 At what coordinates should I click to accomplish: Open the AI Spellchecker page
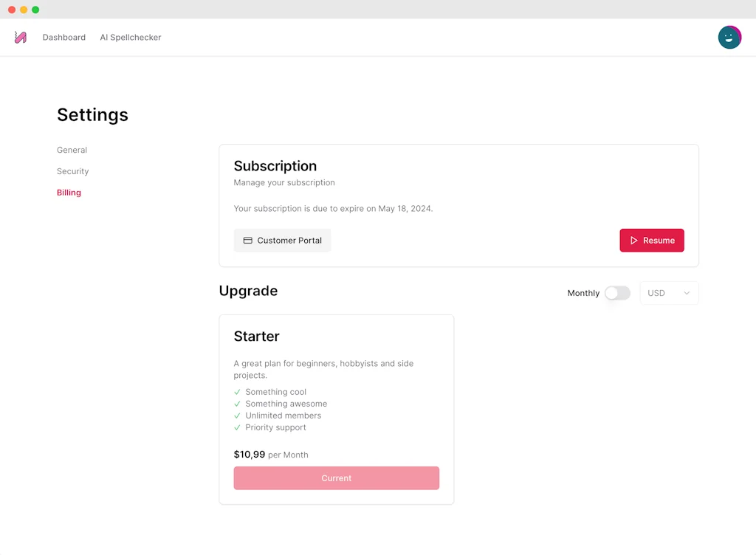[x=130, y=37]
